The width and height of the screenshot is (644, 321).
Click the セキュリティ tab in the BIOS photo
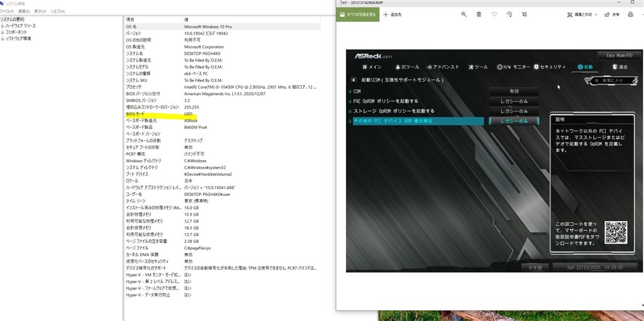(550, 67)
